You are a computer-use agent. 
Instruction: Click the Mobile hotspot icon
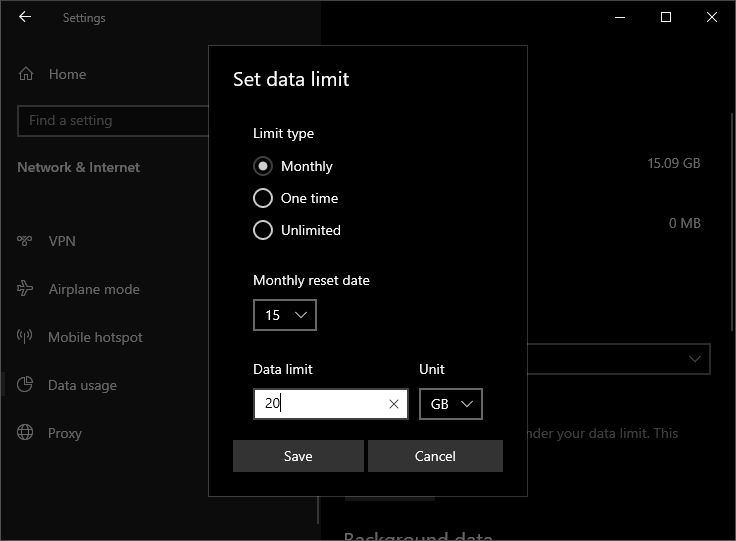point(26,337)
